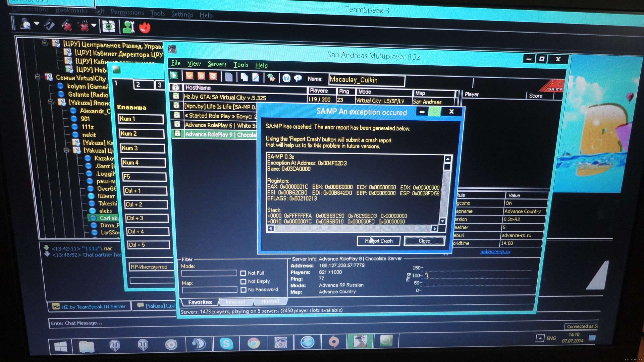Click the SA-MP window title bar icon
Image resolution: width=644 pixels, height=362 pixels.
172,50
